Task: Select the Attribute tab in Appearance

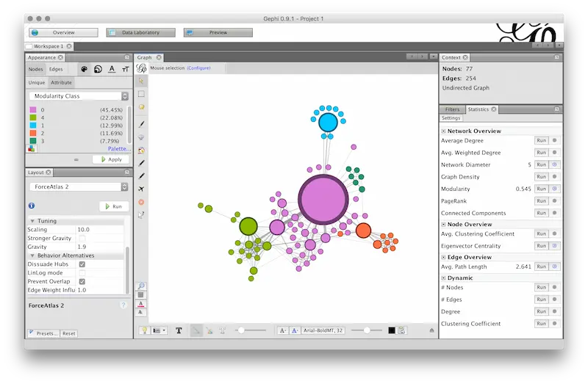Action: coord(61,83)
